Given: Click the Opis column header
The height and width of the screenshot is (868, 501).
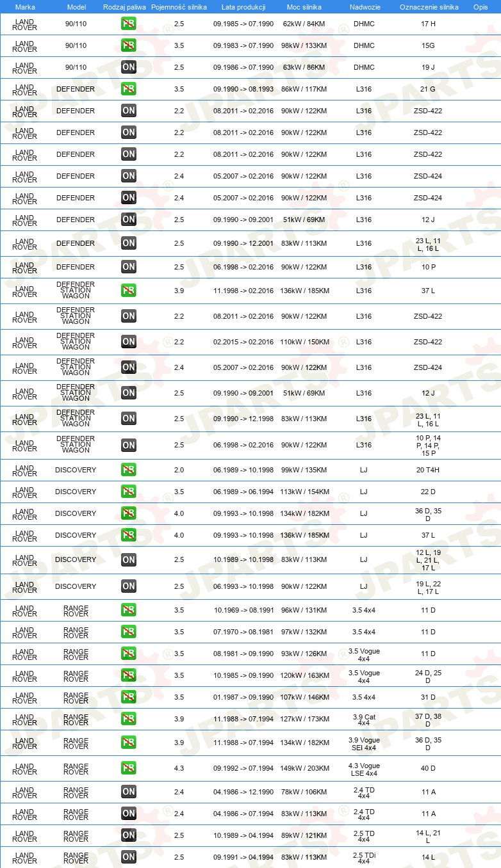Looking at the screenshot, I should [480, 6].
